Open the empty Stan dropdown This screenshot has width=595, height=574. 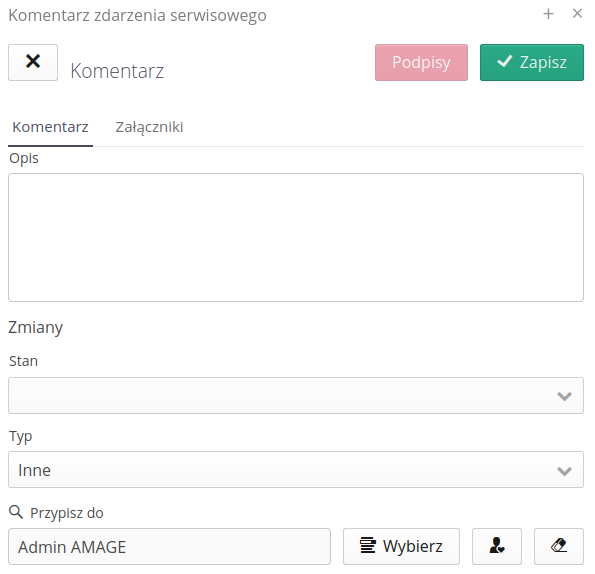tap(296, 395)
